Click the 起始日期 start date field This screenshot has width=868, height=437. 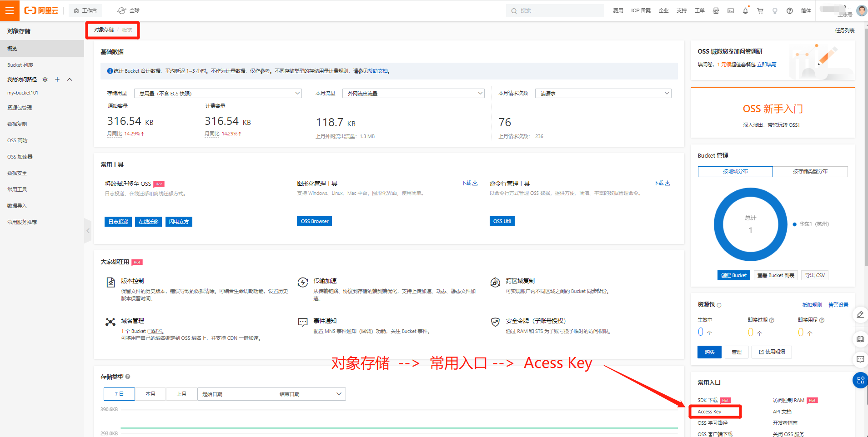[x=234, y=394]
